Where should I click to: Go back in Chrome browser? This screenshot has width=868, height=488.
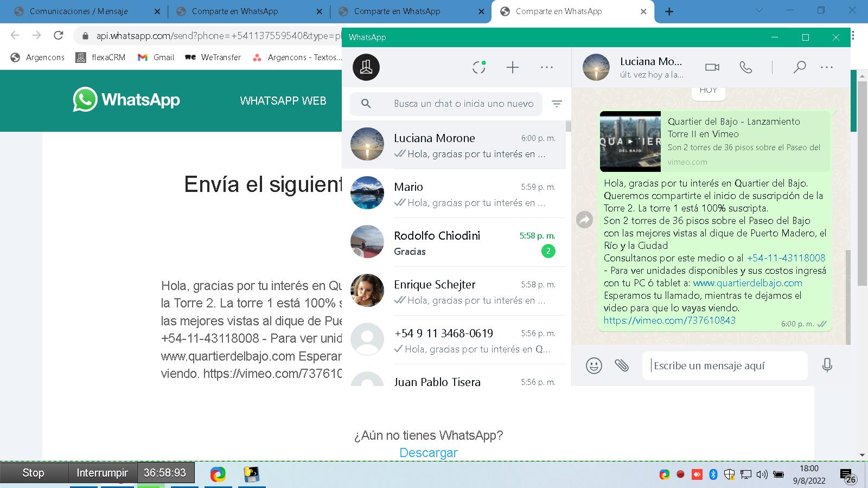15,36
